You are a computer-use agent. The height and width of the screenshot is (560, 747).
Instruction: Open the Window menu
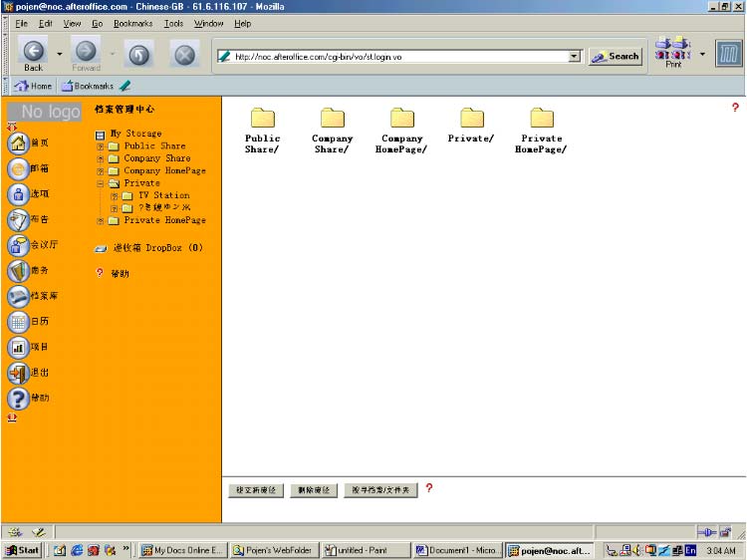point(208,23)
